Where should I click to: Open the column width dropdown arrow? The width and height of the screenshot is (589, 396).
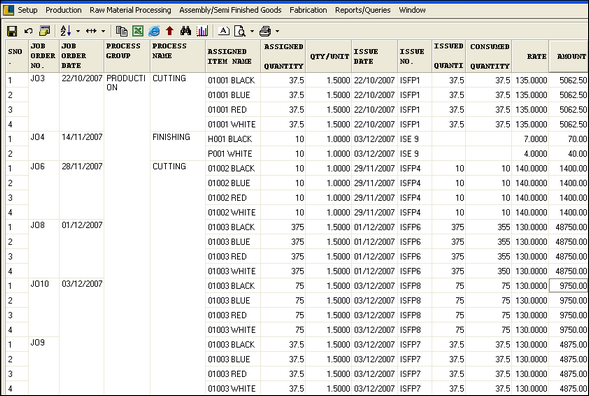(103, 31)
